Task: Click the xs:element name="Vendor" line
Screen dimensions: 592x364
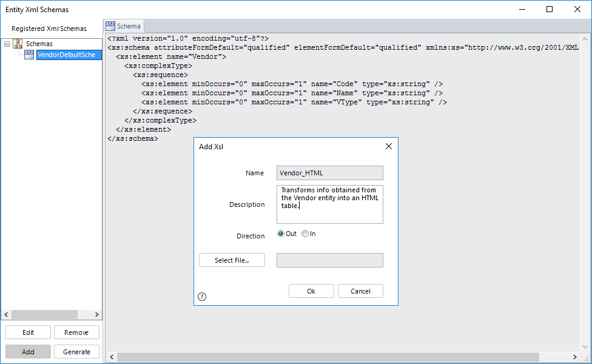Action: point(171,56)
